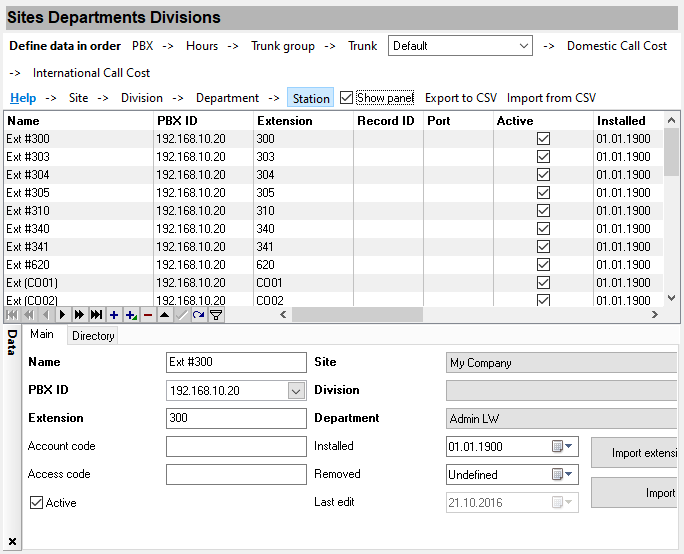Image resolution: width=684 pixels, height=554 pixels.
Task: Open the Site step
Action: [x=79, y=98]
